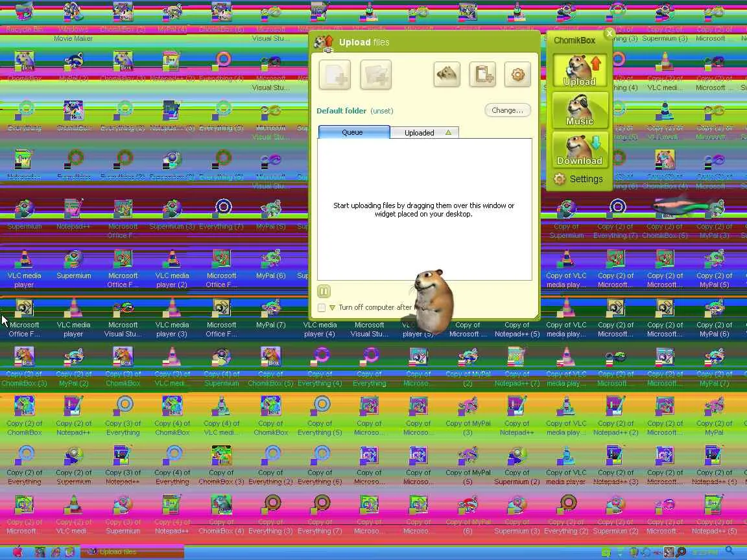Select the VLC media player (3) icon

[172, 318]
